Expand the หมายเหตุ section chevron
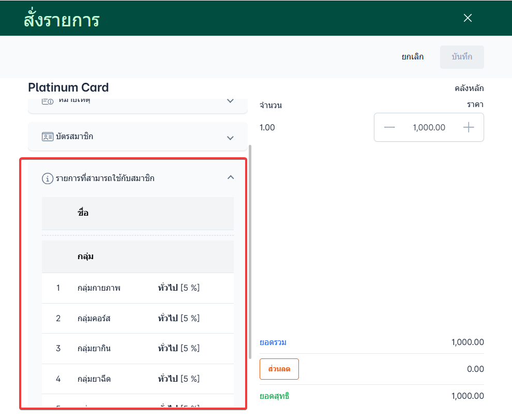Image resolution: width=512 pixels, height=420 pixels. coord(231,101)
